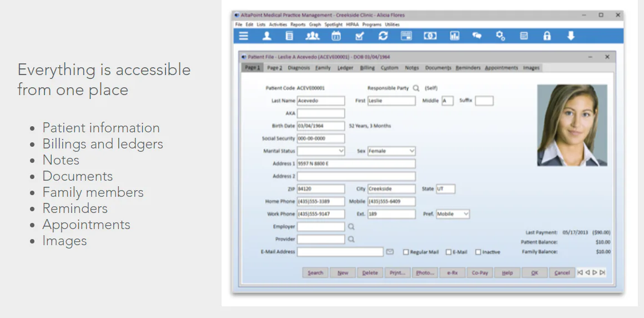
Task: Enable the Regular Mail checkbox
Action: pos(406,252)
